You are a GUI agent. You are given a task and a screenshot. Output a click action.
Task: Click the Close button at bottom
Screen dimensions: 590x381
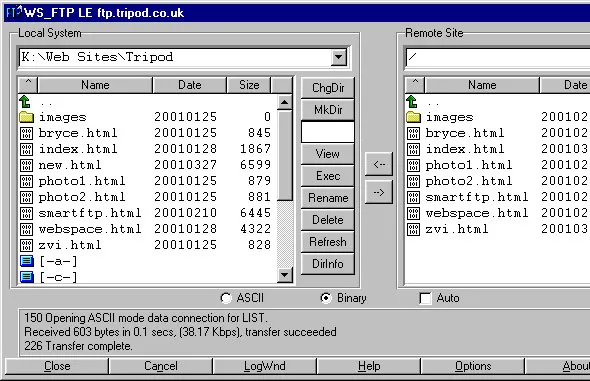57,366
